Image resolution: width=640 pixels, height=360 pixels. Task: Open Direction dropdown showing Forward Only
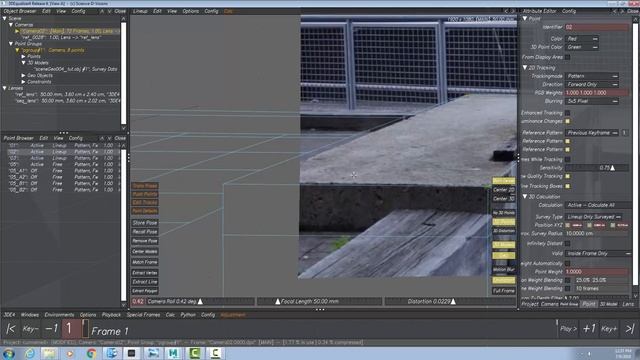(592, 84)
